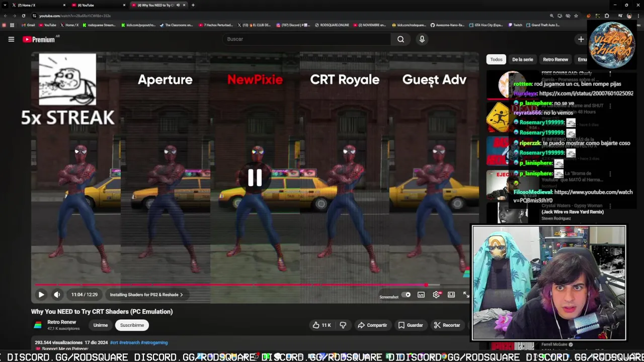
Task: Open player settings gear icon
Action: click(x=436, y=295)
